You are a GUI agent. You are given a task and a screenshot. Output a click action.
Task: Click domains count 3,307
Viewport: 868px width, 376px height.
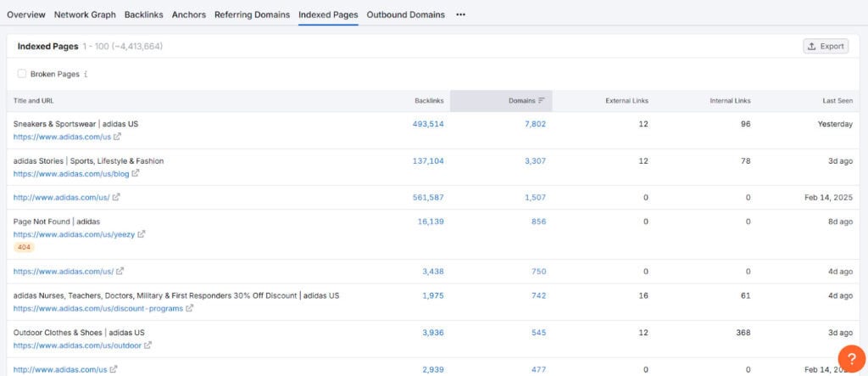pyautogui.click(x=536, y=161)
